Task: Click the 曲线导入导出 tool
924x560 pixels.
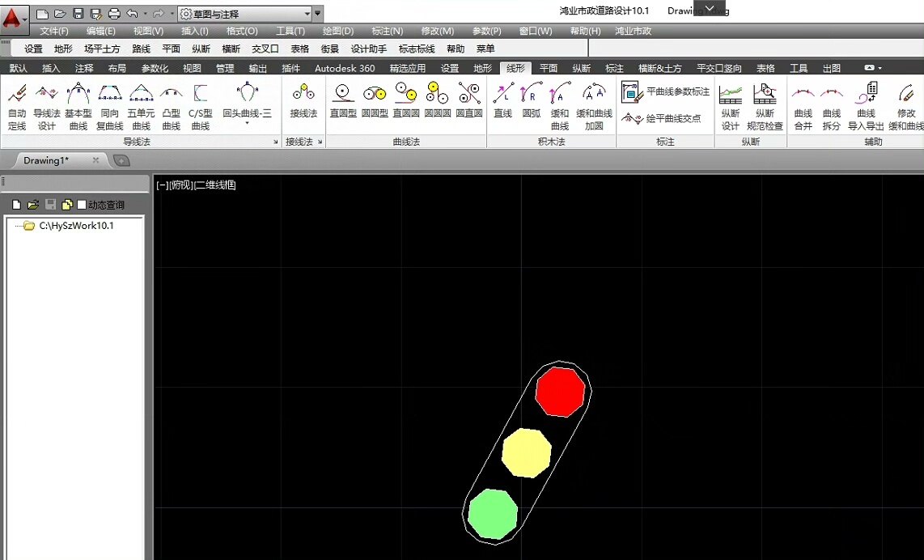Action: (x=866, y=107)
